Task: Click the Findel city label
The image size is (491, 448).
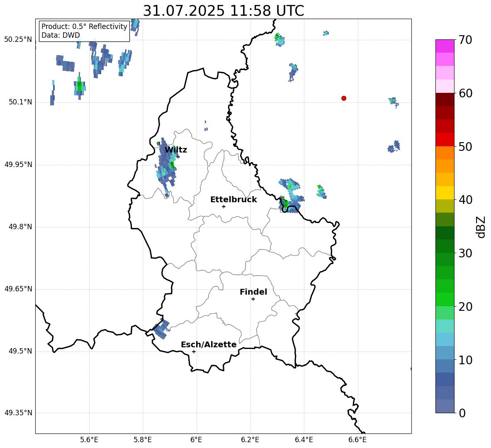Action: tap(253, 292)
